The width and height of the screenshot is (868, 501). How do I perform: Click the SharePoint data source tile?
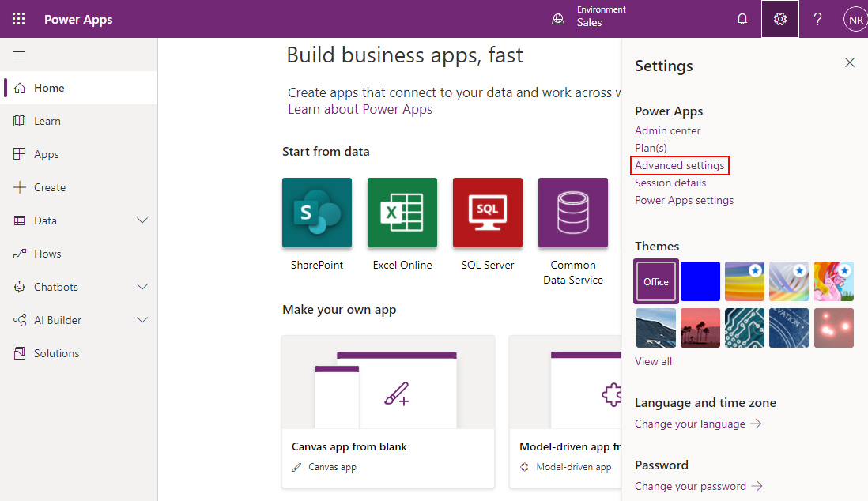[317, 213]
